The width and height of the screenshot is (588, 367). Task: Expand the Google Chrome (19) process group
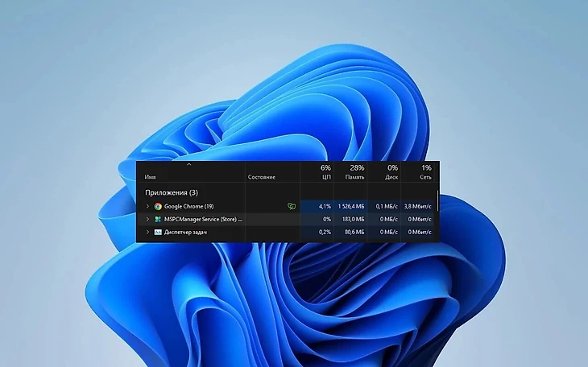[147, 207]
